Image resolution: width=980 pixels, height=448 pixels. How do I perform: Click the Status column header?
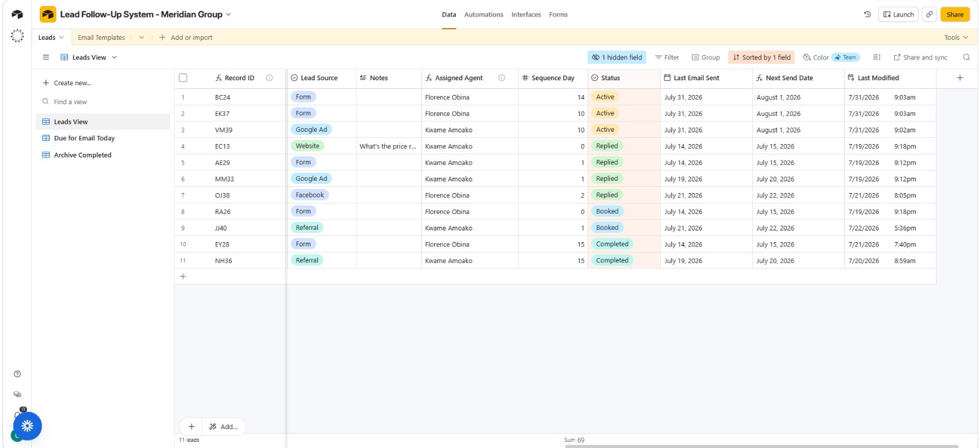click(x=624, y=78)
